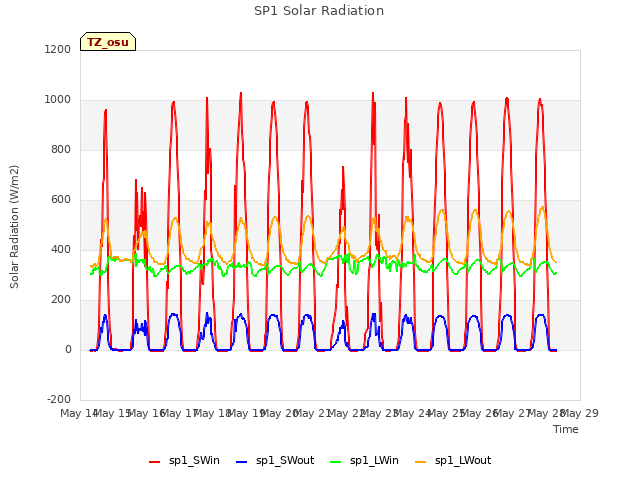Click the 200 y-axis tick label
This screenshot has height=480, width=640.
61,300
